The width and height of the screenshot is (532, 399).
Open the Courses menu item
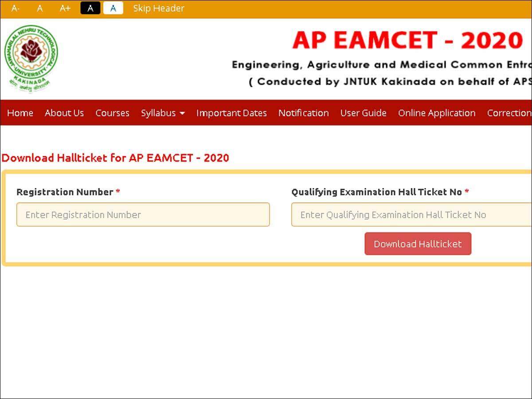click(112, 113)
